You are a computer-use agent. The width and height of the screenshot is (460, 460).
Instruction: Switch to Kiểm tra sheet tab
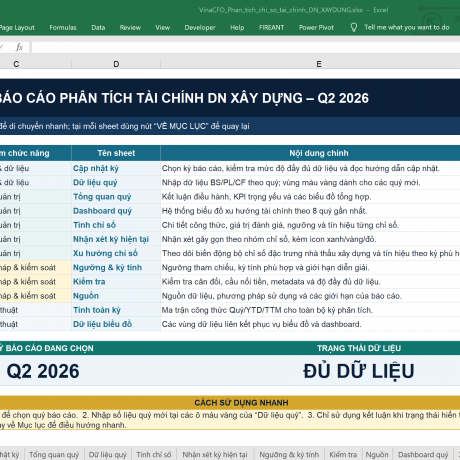343,455
